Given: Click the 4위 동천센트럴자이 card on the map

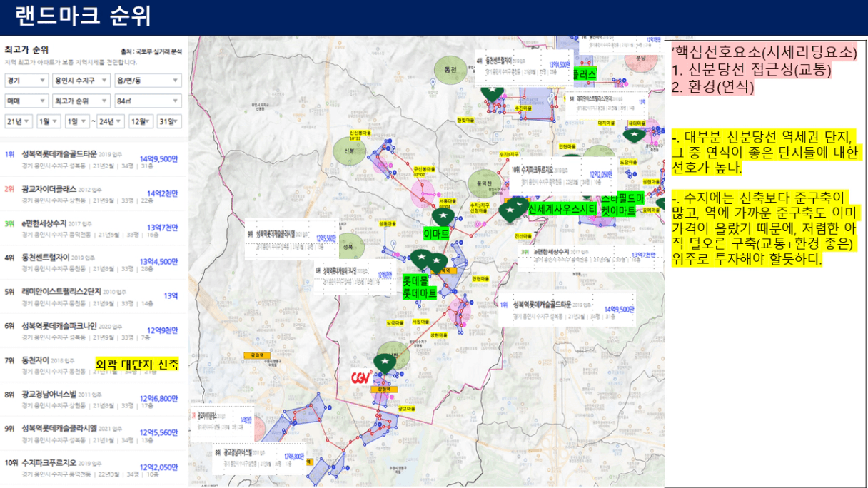Looking at the screenshot, I should click(x=525, y=68).
